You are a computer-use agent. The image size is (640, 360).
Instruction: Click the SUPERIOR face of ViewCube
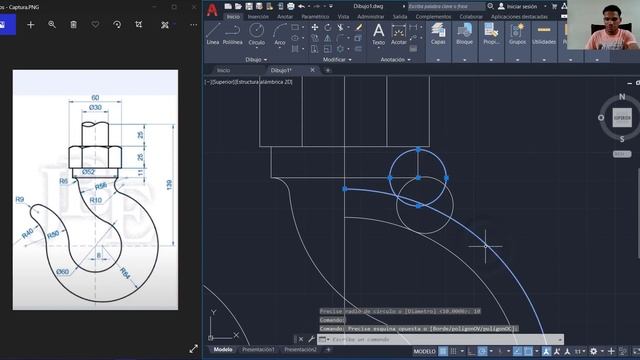(622, 118)
